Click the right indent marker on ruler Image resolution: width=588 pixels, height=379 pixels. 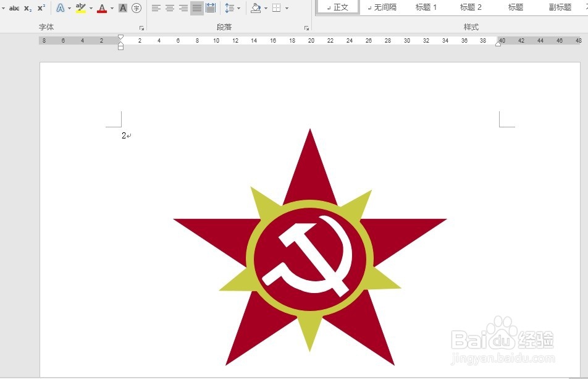(x=498, y=43)
